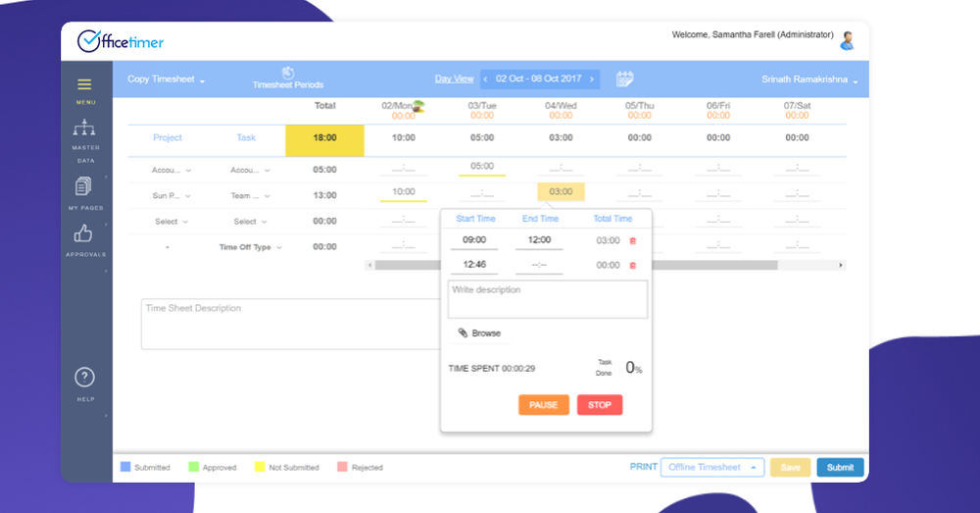Edit the 12:00 end time field
Image resolution: width=980 pixels, height=513 pixels.
pos(539,240)
